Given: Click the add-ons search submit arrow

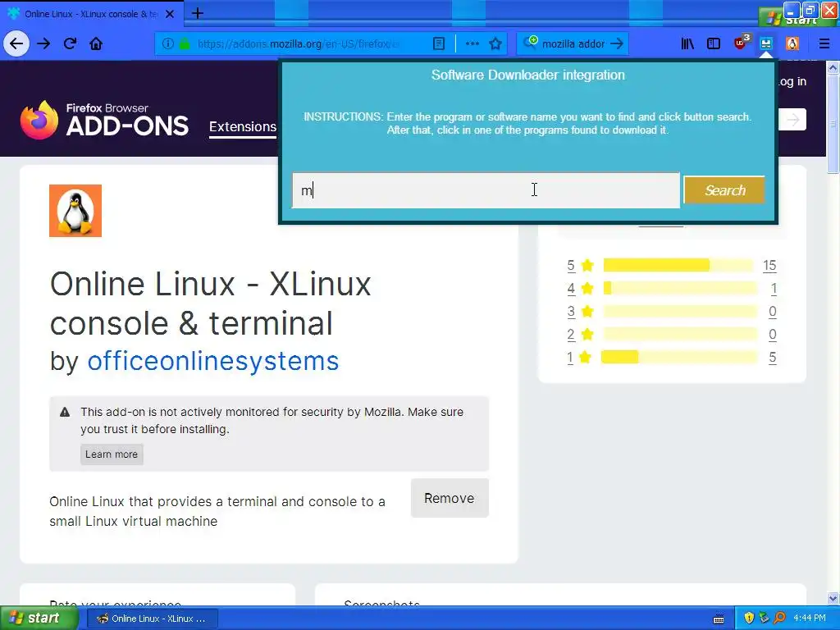Looking at the screenshot, I should pyautogui.click(x=792, y=120).
